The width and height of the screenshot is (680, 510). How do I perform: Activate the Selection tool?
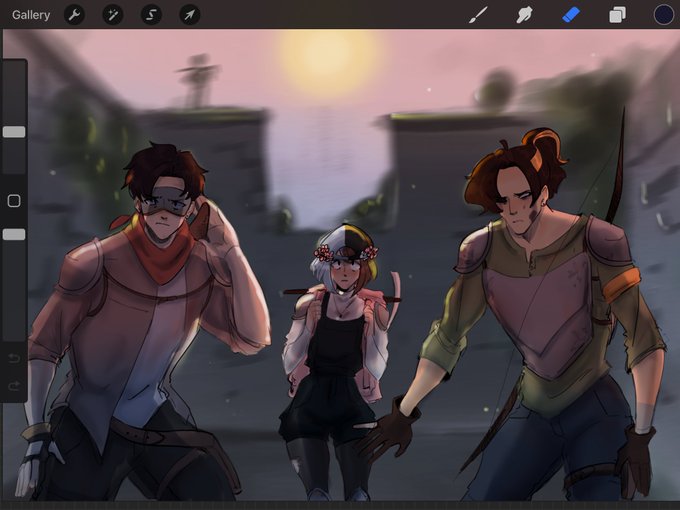(151, 15)
